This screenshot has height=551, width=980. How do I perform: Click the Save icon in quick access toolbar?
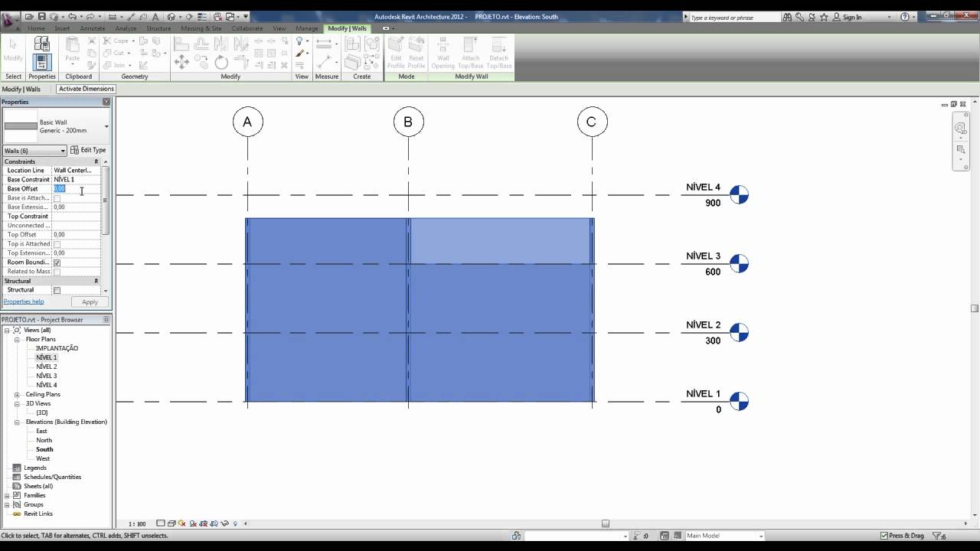pyautogui.click(x=42, y=16)
